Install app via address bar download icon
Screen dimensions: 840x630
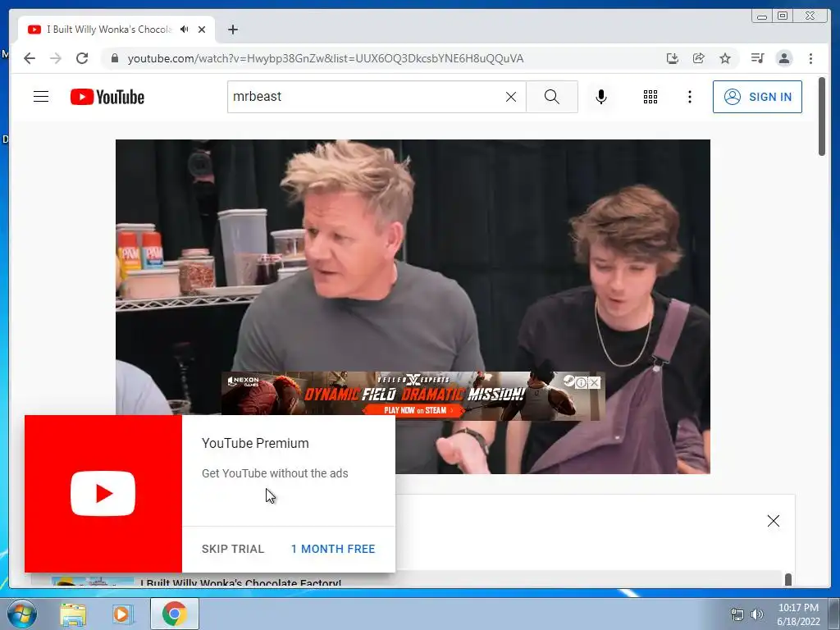pos(673,58)
